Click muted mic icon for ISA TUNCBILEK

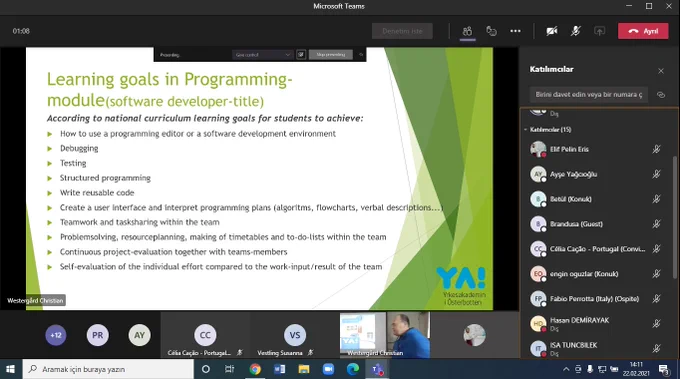point(656,348)
